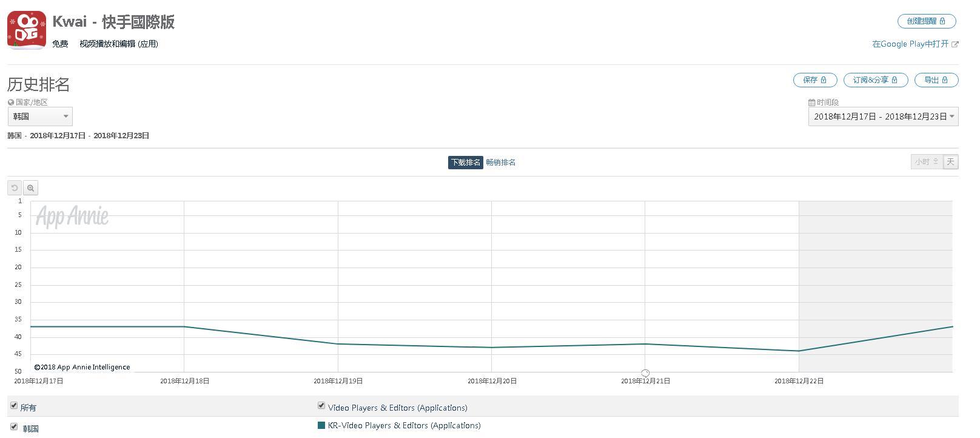Image resolution: width=980 pixels, height=438 pixels.
Task: Click the 历史排名 heading
Action: click(x=39, y=84)
